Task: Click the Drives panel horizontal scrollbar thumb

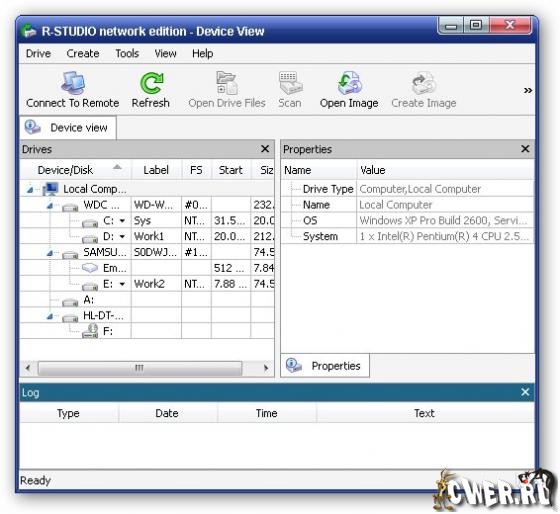Action: point(140,368)
